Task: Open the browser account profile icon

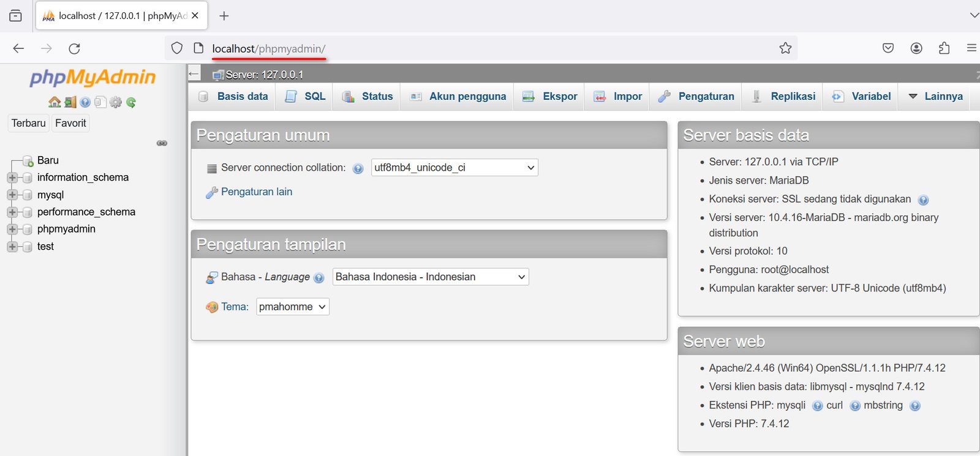Action: coord(916,48)
